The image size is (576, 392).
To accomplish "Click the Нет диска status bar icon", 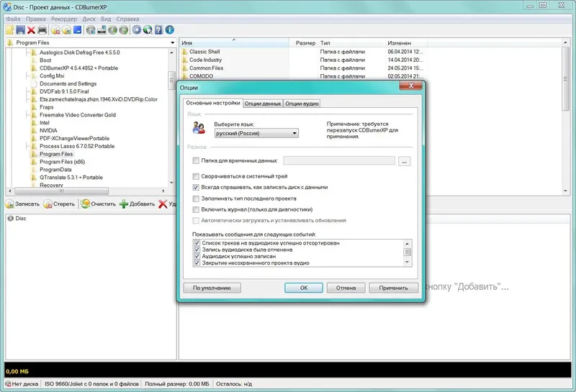I will tap(8, 384).
